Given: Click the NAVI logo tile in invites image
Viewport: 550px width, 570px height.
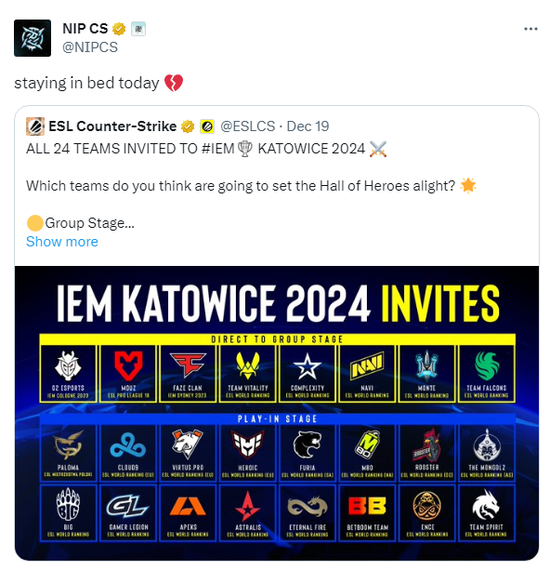Looking at the screenshot, I should pos(367,374).
